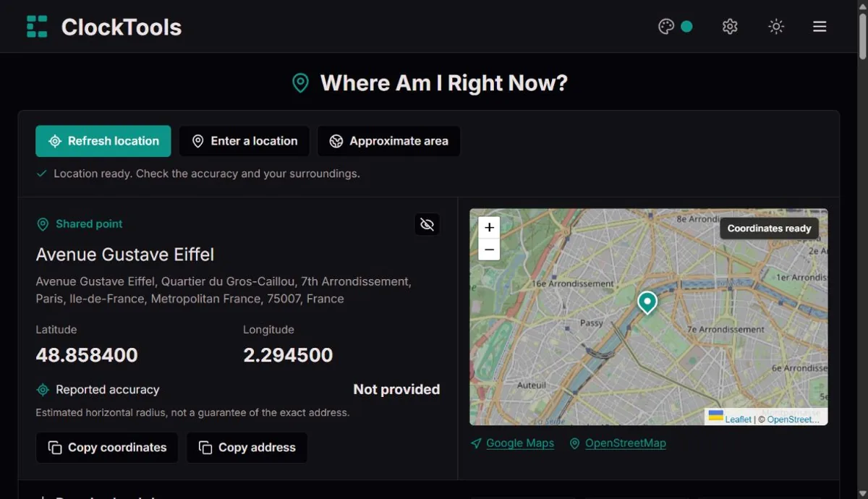The image size is (868, 499).
Task: Open the hamburger menu
Action: point(820,27)
